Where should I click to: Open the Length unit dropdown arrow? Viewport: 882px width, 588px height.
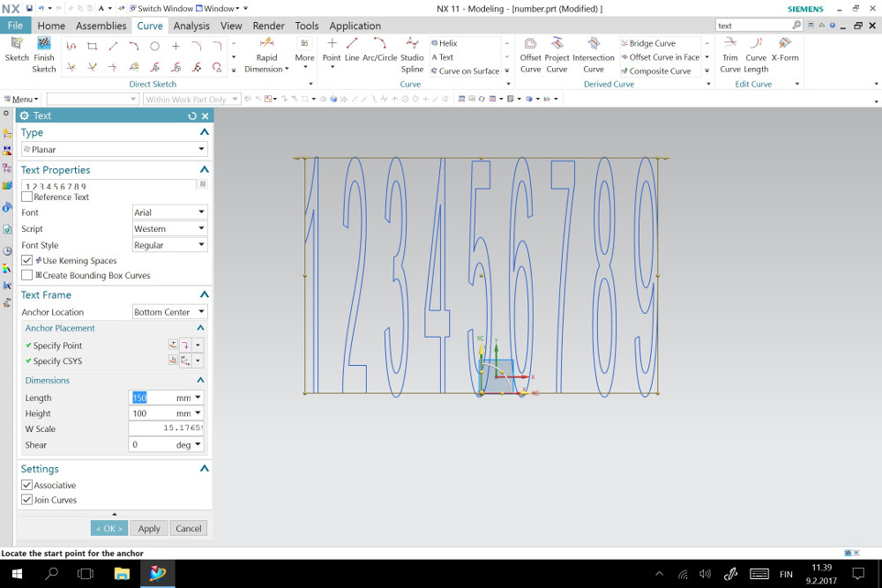click(x=198, y=398)
